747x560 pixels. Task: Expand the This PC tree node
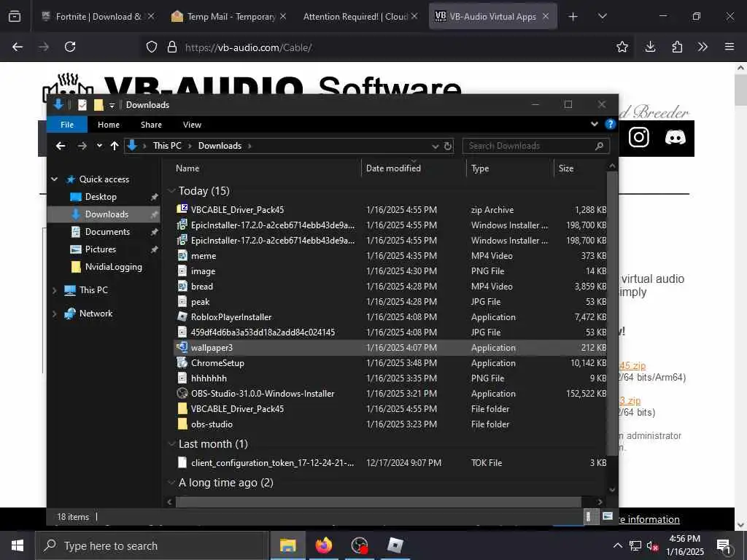[54, 290]
